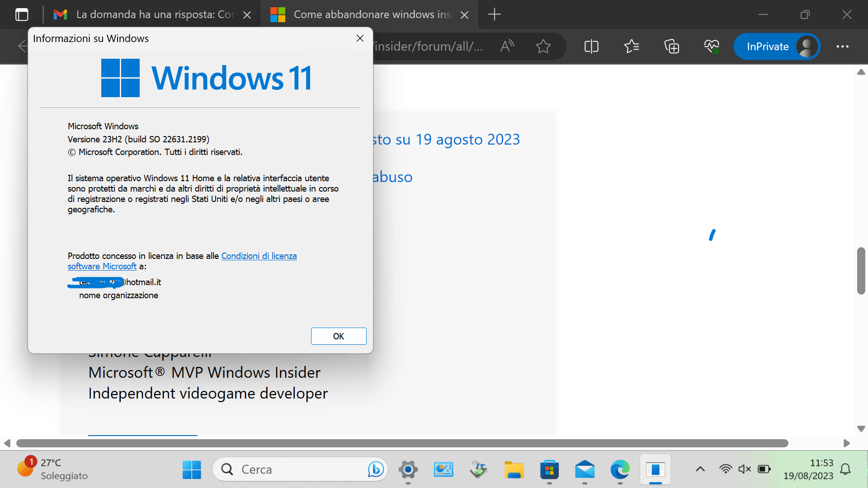Click the Read aloud icon in address bar

(x=507, y=46)
